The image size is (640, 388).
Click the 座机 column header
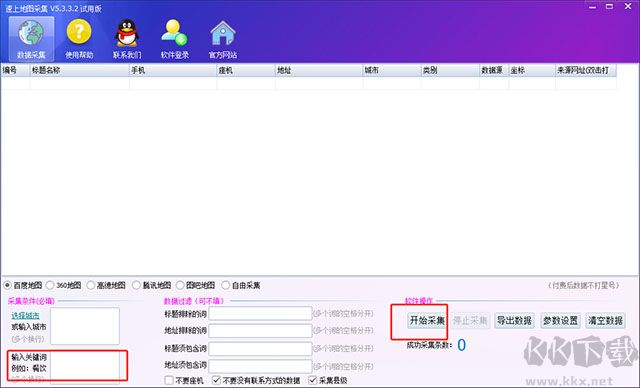[x=246, y=71]
